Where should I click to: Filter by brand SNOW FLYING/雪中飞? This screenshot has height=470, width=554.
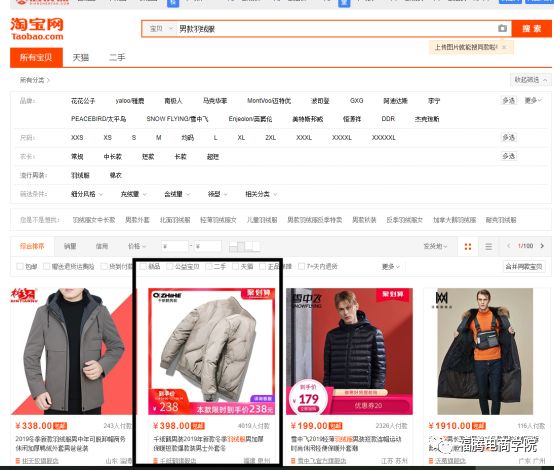[x=177, y=119]
